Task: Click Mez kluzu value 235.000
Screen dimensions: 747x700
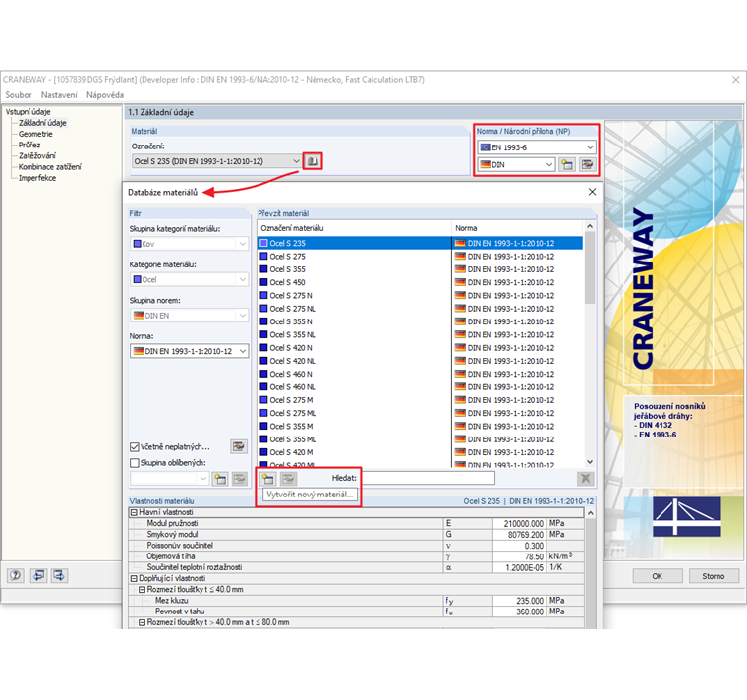Action: 520,601
